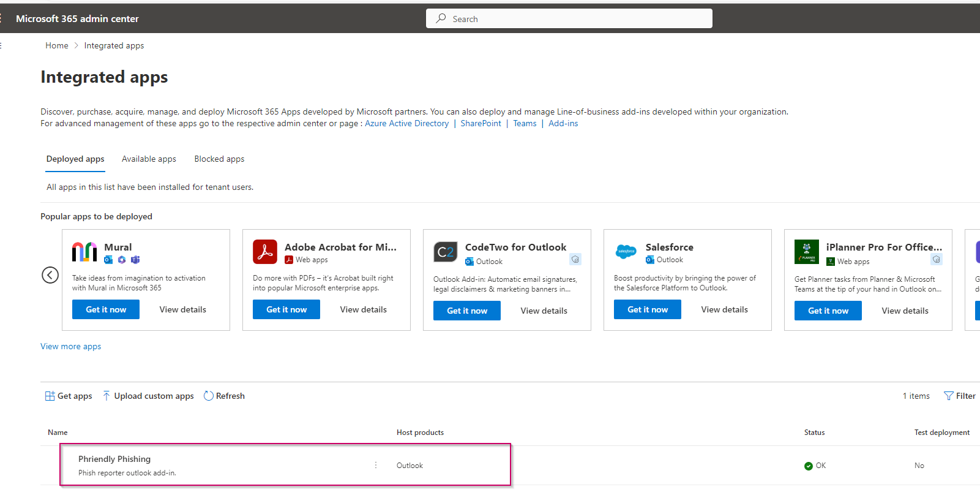Get Salesforce app now
The image size is (980, 495).
point(648,309)
